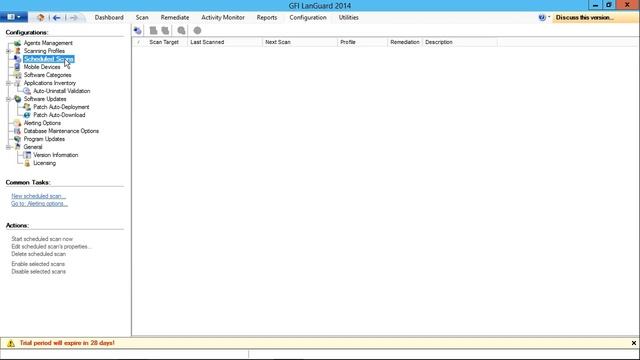640x360 pixels.
Task: Select Alerting Options in tree
Action: click(x=42, y=123)
